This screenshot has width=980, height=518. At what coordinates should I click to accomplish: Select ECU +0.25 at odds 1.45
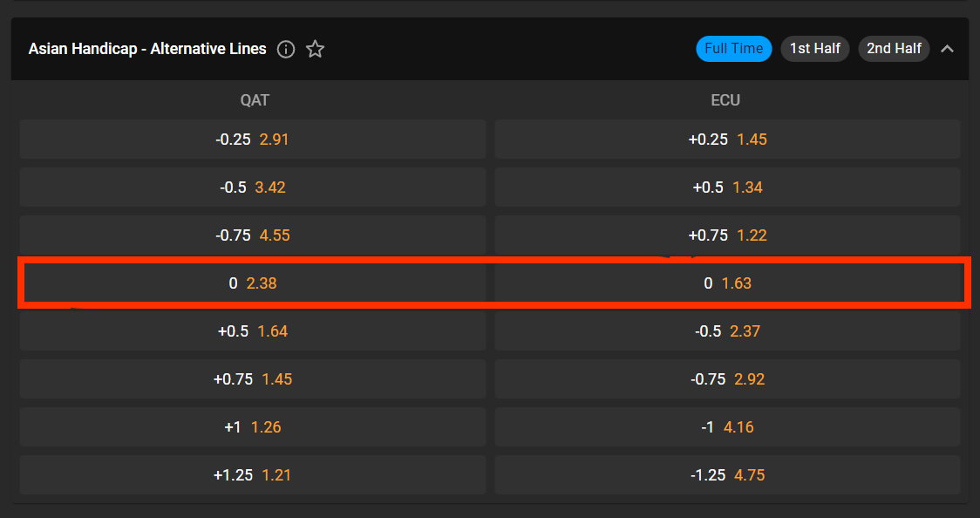click(x=727, y=139)
